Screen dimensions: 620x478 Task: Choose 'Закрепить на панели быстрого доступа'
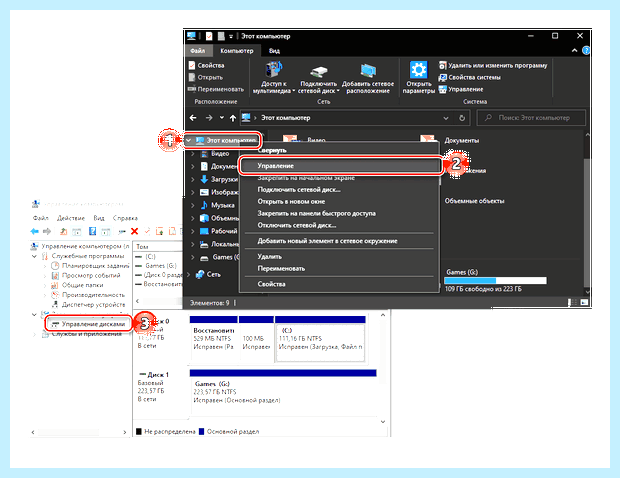[x=317, y=213]
